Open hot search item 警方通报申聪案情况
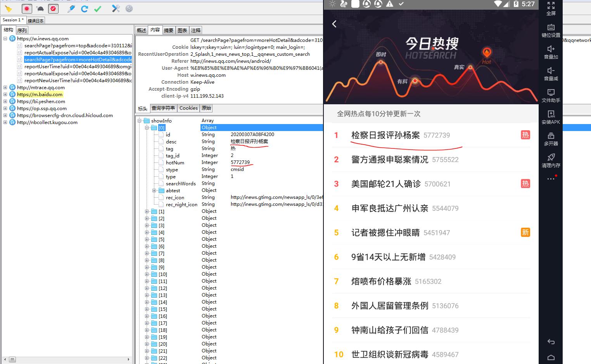 [389, 160]
